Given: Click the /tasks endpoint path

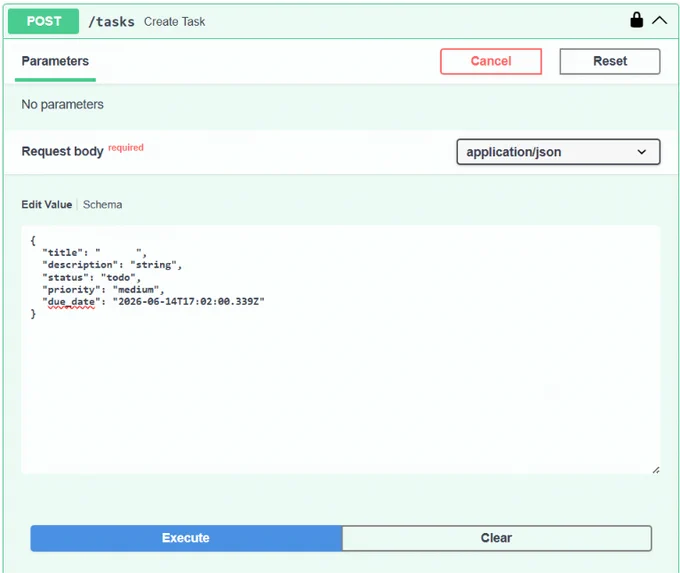Looking at the screenshot, I should click(111, 22).
